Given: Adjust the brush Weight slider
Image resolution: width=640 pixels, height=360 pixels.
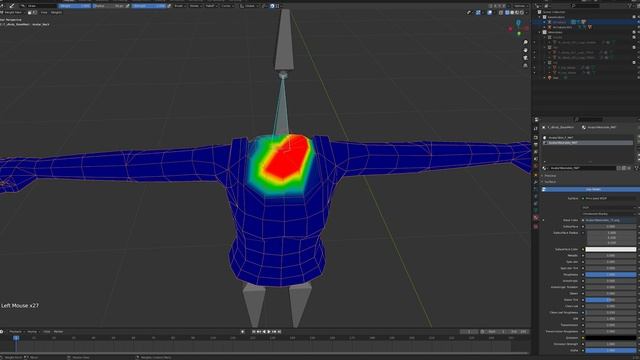Looking at the screenshot, I should pos(75,6).
